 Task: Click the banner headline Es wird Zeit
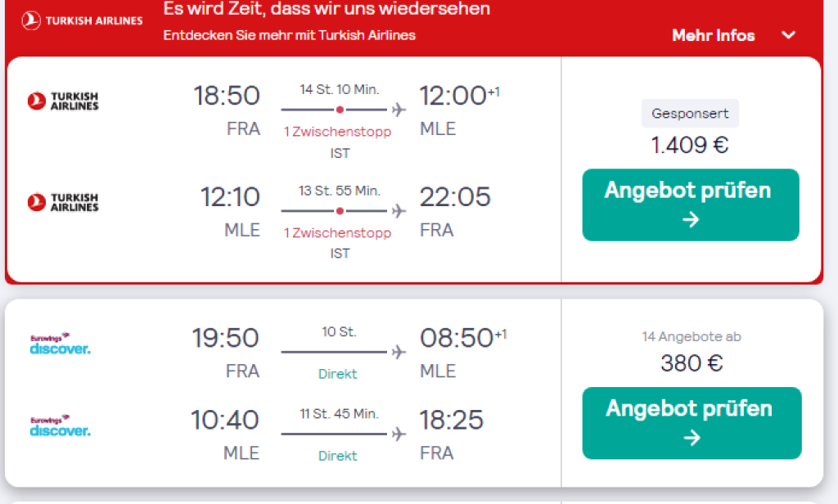point(327,8)
